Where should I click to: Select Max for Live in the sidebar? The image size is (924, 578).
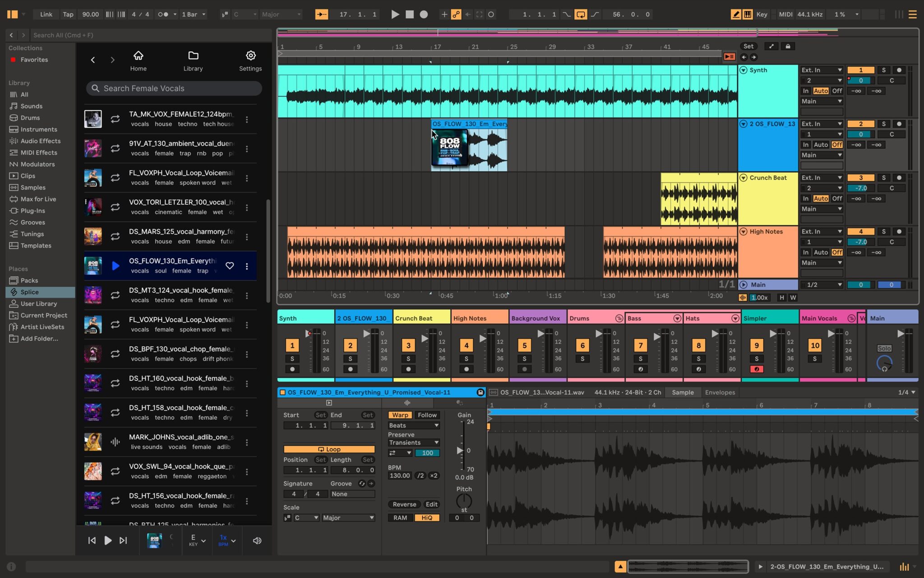[38, 199]
